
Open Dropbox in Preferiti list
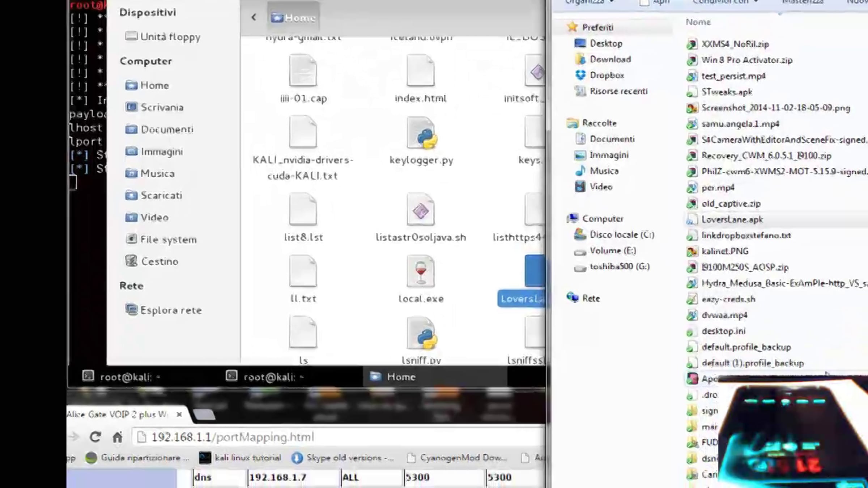click(x=607, y=75)
